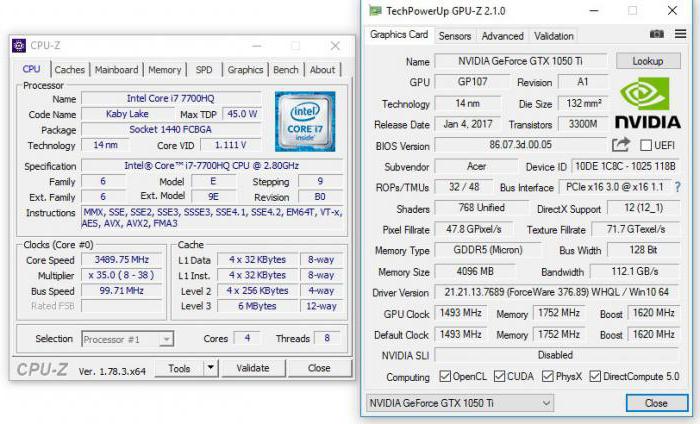The image size is (700, 424).
Task: Open the Bench tab
Action: pyautogui.click(x=286, y=70)
